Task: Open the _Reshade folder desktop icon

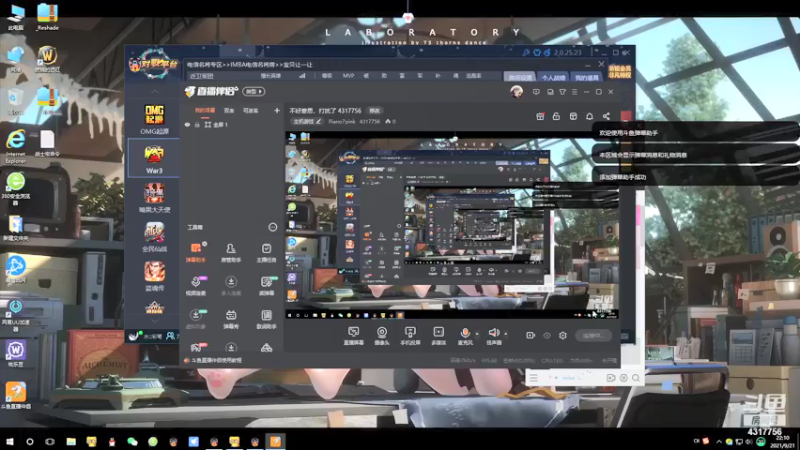Action: tap(47, 17)
